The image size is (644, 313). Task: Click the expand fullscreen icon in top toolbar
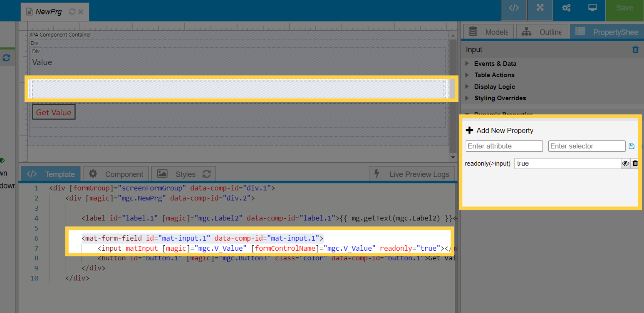click(x=540, y=8)
